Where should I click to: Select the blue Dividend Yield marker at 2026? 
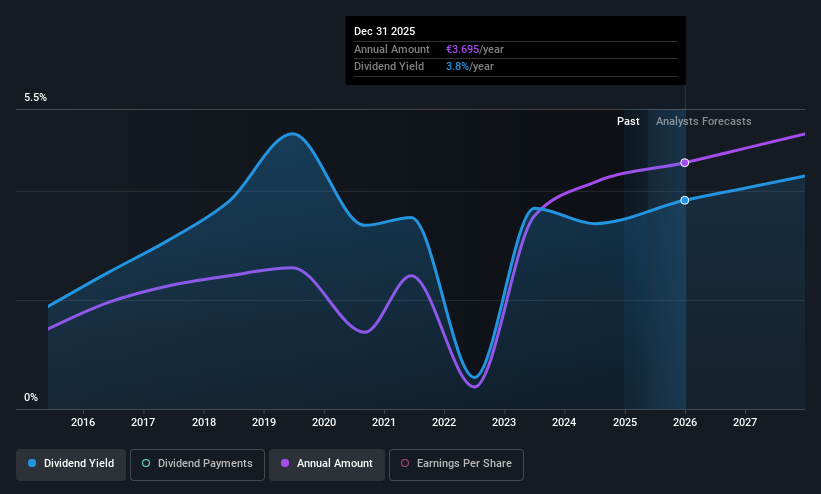(685, 200)
